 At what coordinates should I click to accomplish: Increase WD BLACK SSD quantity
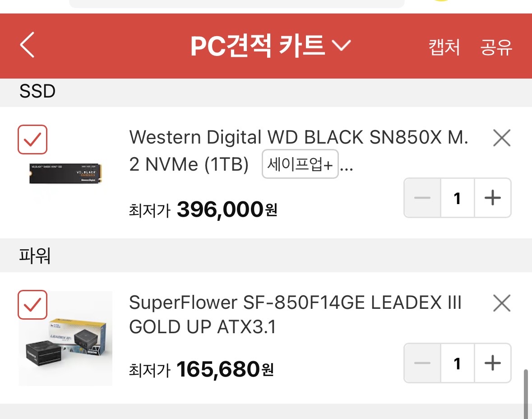point(492,198)
